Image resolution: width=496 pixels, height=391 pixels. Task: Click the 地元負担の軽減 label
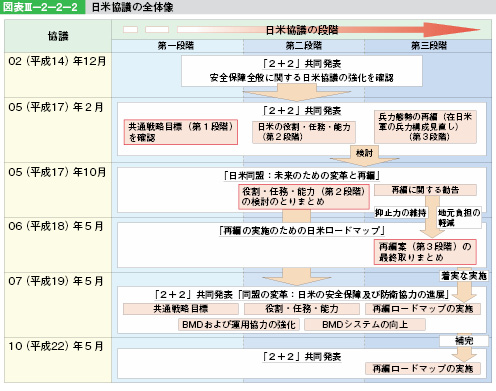[459, 218]
